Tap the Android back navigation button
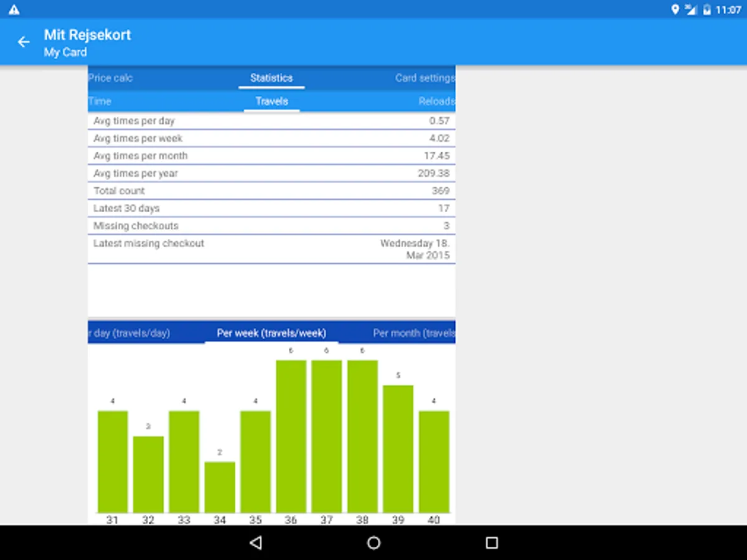This screenshot has height=560, width=747. tap(255, 543)
